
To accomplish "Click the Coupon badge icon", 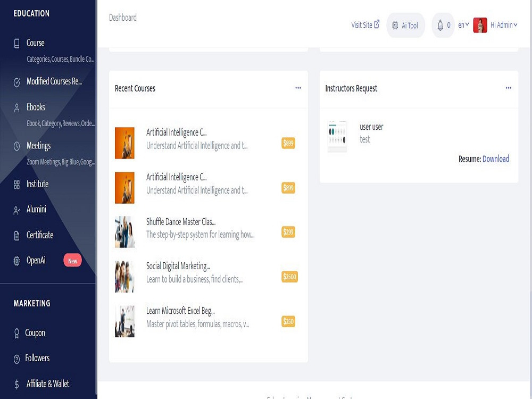I will [16, 334].
